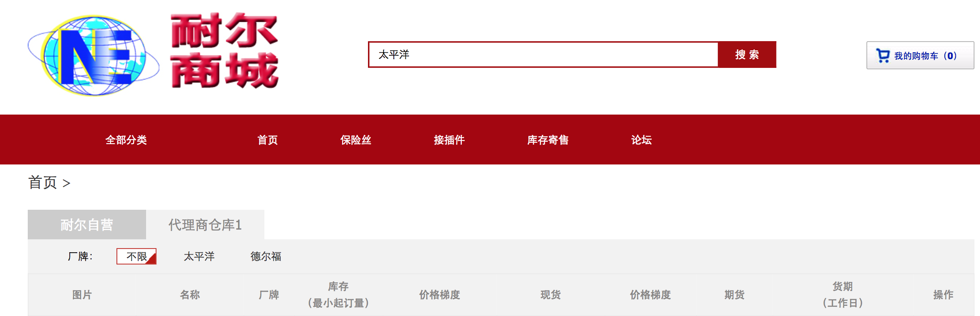Screen dimensions: 980x316
Task: Click the 现货 column header
Action: [x=551, y=295]
